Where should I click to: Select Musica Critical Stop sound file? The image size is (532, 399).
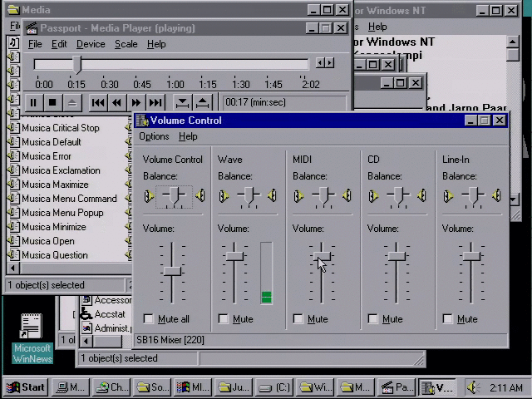point(61,128)
